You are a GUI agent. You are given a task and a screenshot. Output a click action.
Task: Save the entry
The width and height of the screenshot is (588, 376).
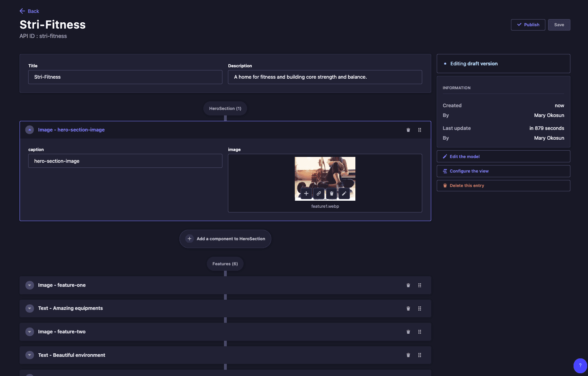tap(559, 25)
